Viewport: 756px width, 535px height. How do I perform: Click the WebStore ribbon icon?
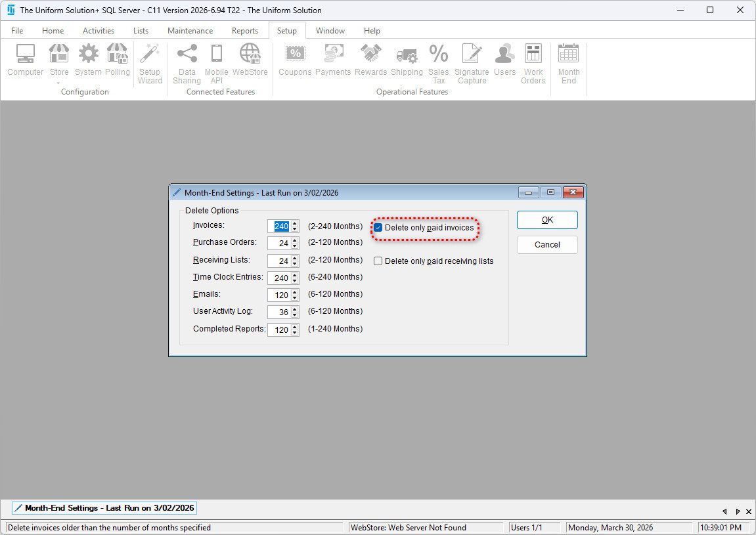(x=250, y=62)
